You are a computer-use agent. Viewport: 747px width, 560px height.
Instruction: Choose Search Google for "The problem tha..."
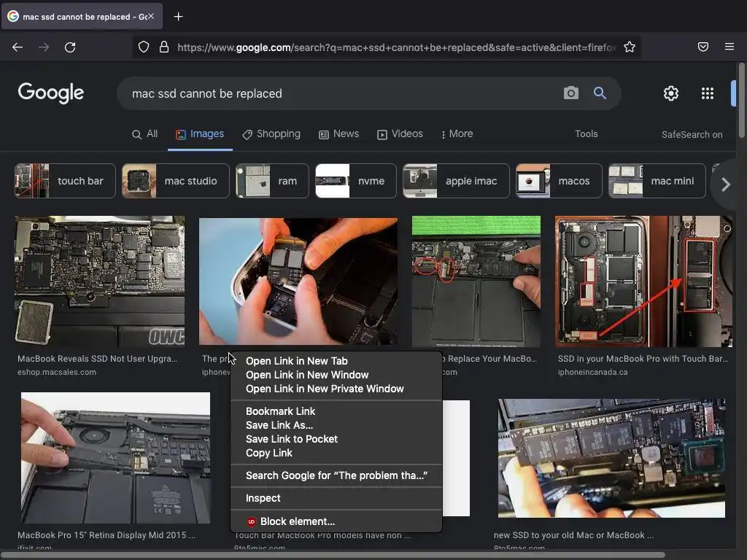(x=336, y=475)
